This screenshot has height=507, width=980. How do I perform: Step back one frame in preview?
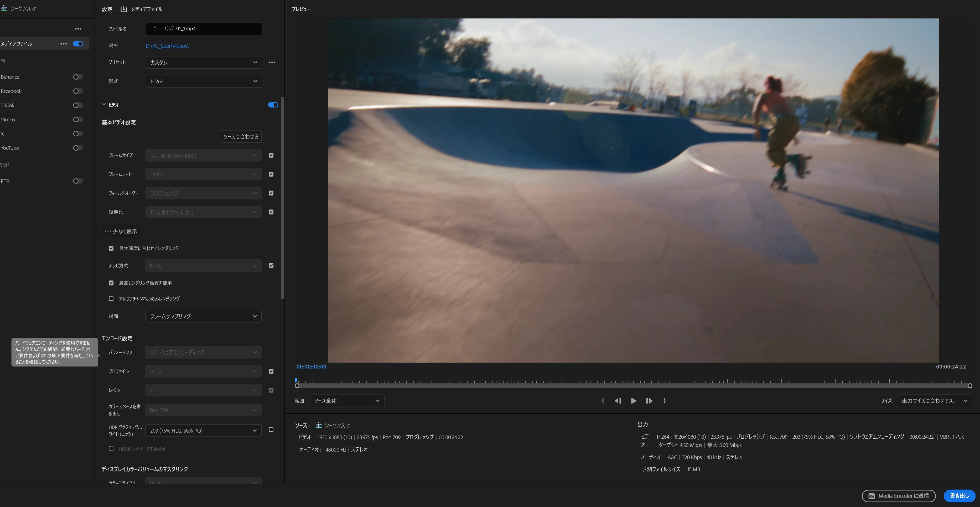point(618,401)
